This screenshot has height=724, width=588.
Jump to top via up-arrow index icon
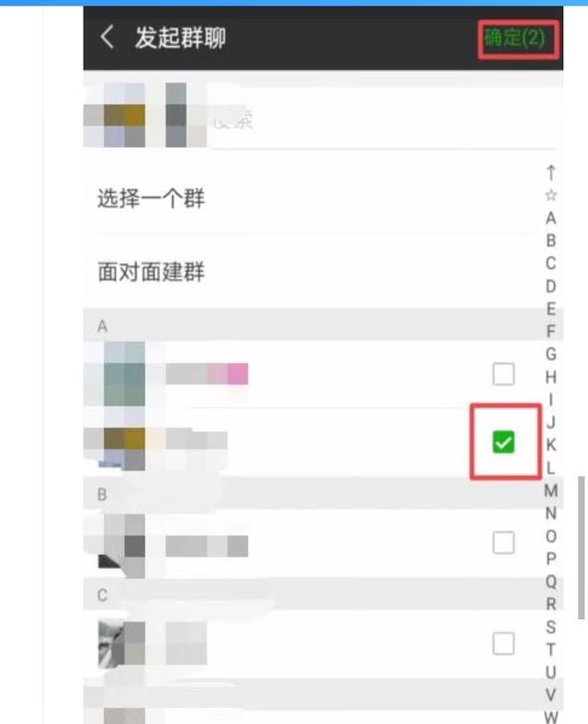click(x=550, y=172)
